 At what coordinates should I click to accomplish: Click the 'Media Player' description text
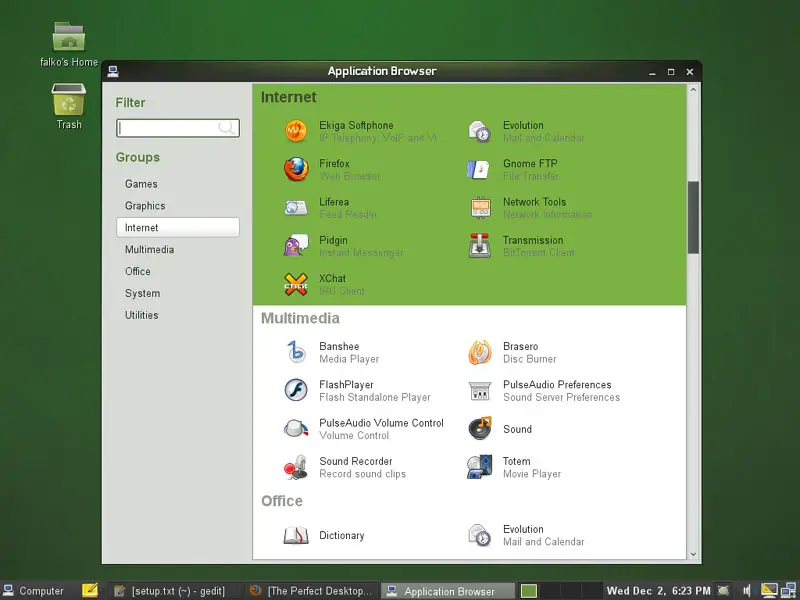pyautogui.click(x=349, y=359)
